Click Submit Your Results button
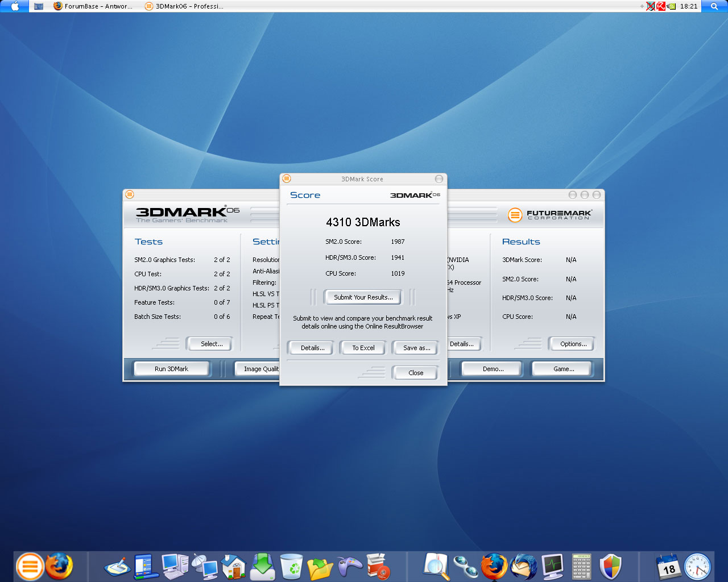 click(x=363, y=297)
